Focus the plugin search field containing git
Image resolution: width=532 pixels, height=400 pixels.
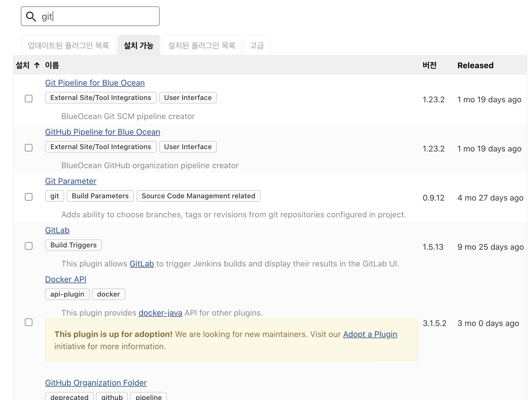point(90,16)
